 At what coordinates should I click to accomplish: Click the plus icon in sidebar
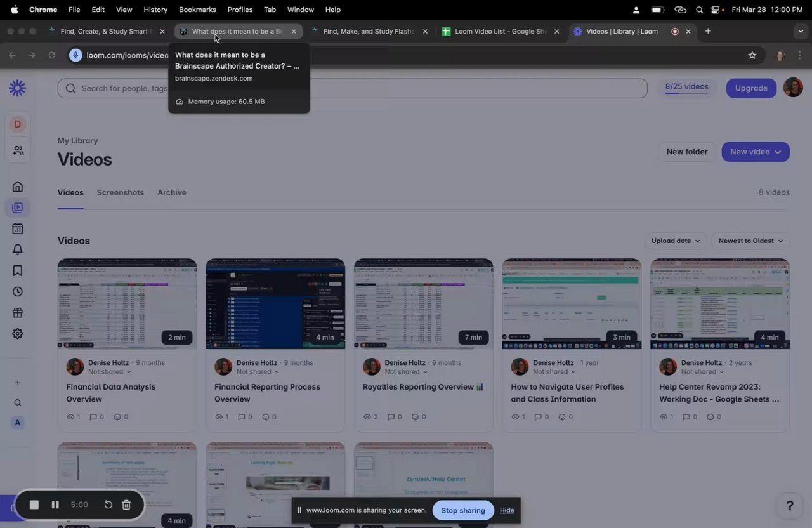[x=18, y=383]
